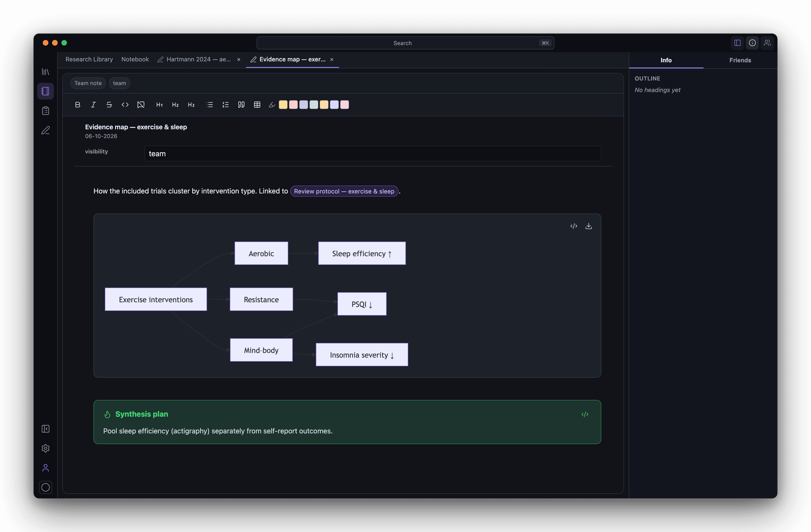The height and width of the screenshot is (532, 811).
Task: Click the circle icon at the sidebar bottom
Action: click(x=45, y=487)
